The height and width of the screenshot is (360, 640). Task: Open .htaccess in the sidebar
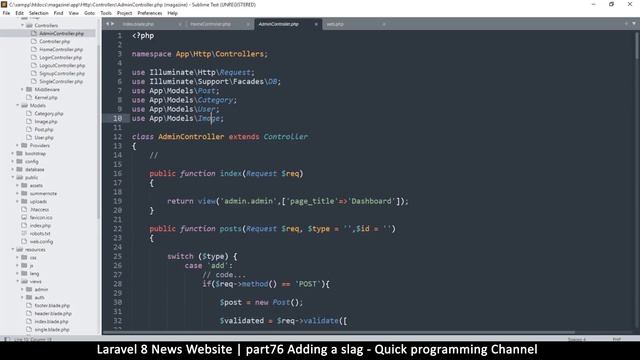click(40, 209)
